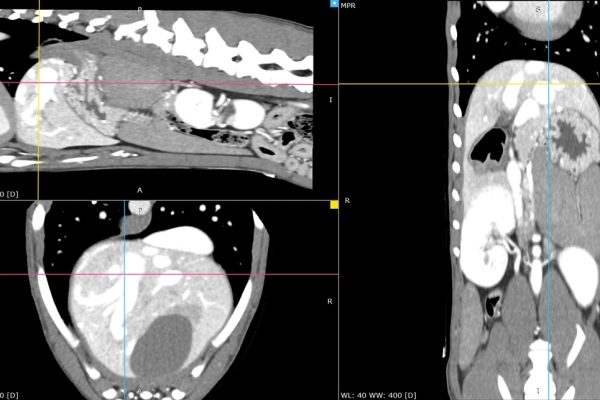
Task: Select the pink horizontal line in sagittal view
Action: 200,83
